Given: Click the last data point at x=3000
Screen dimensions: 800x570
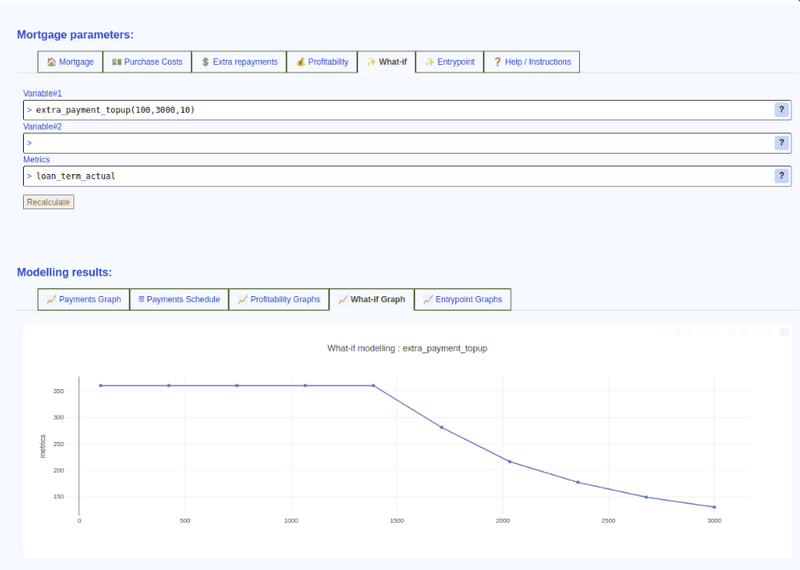Looking at the screenshot, I should [714, 507].
